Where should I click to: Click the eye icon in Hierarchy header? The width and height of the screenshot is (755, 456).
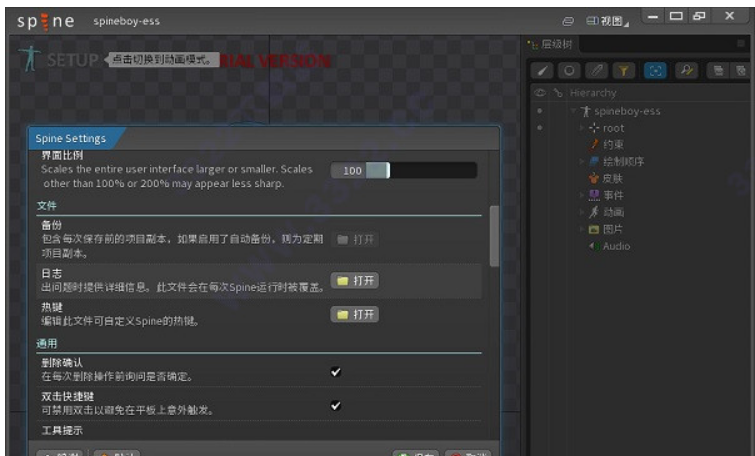click(540, 92)
